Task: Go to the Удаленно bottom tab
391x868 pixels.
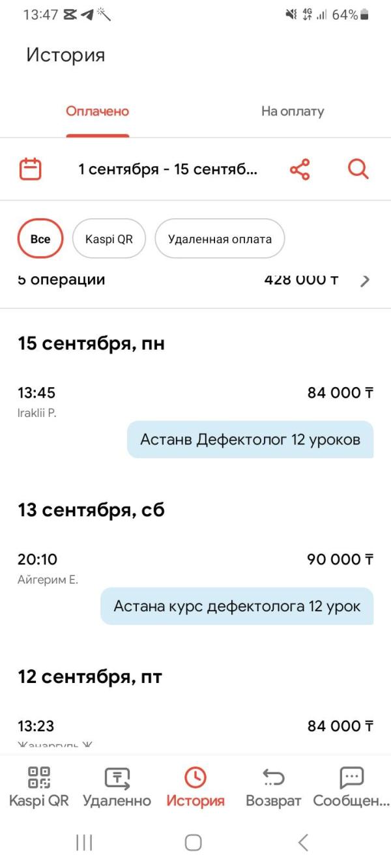Action: 117,787
